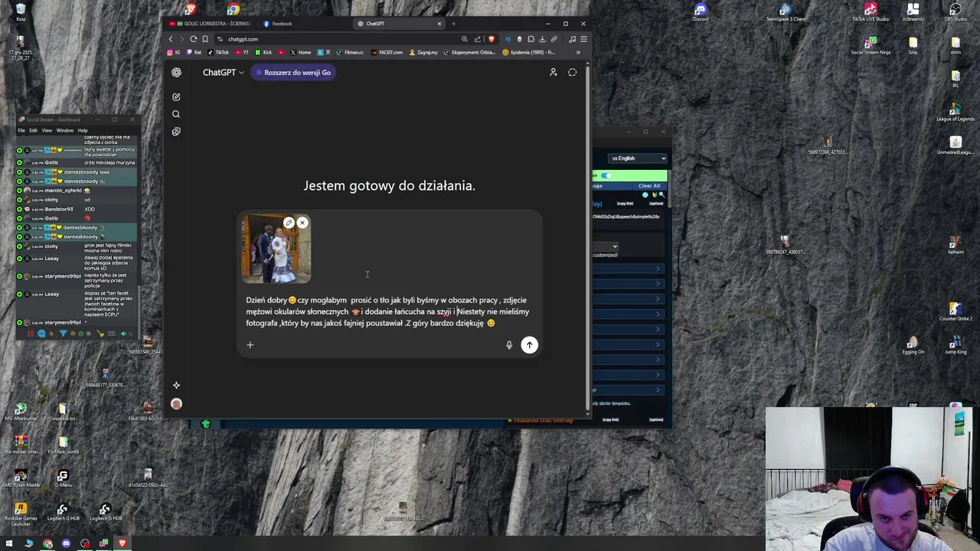Open the Discord desktop shortcut
980x551 pixels.
[x=701, y=11]
